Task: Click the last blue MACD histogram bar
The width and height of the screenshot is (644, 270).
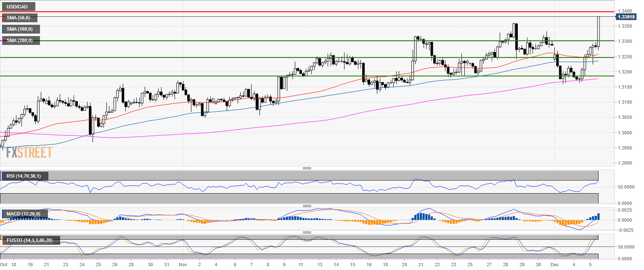Action: (x=598, y=217)
